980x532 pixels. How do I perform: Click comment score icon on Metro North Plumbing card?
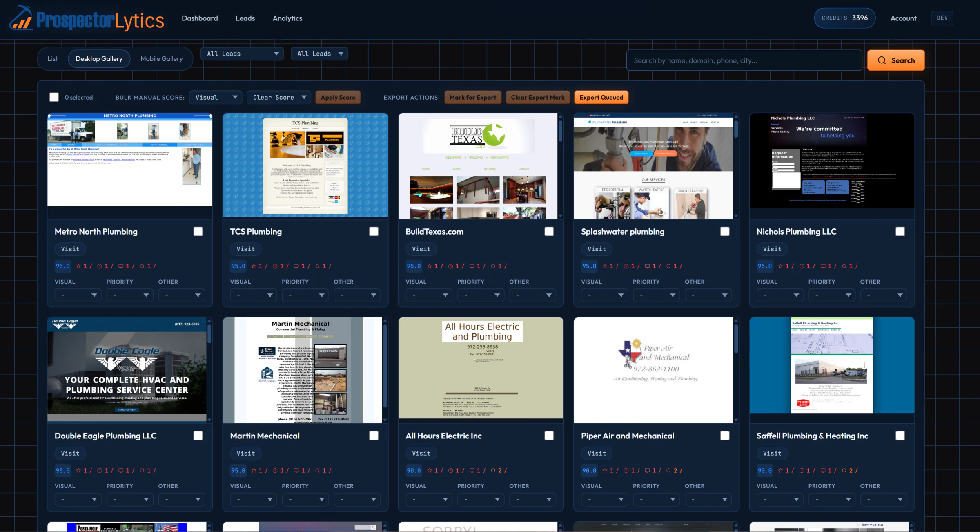pyautogui.click(x=121, y=266)
